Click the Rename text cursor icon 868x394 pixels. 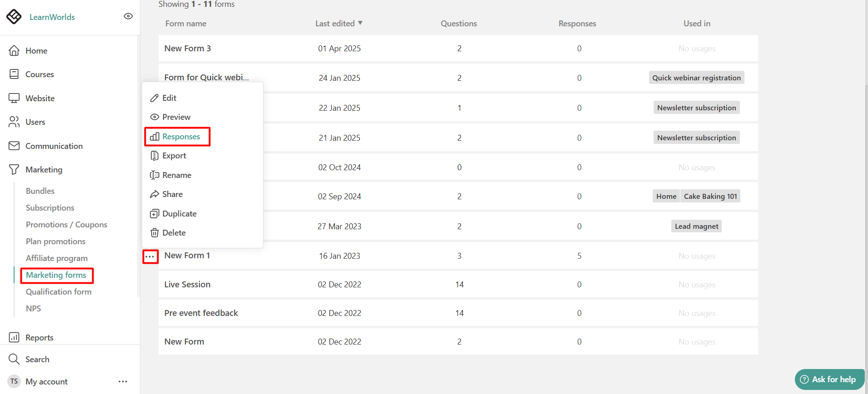[154, 175]
